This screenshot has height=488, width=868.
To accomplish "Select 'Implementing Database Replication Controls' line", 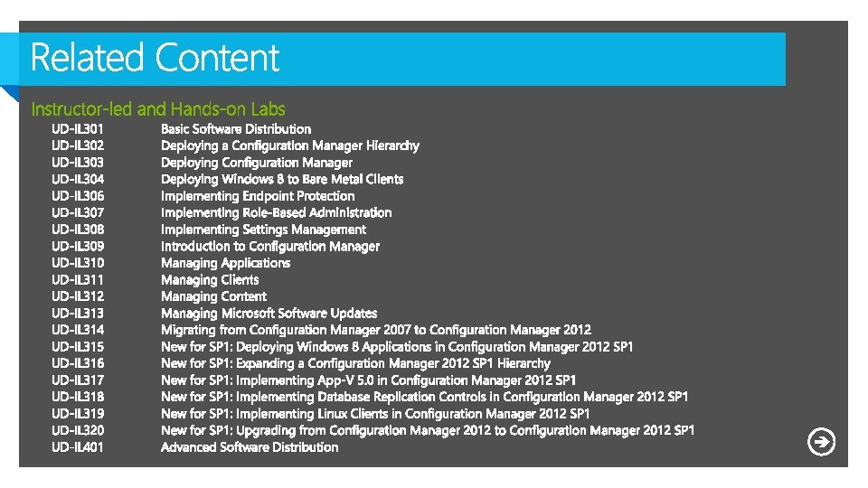I will pyautogui.click(x=424, y=398).
